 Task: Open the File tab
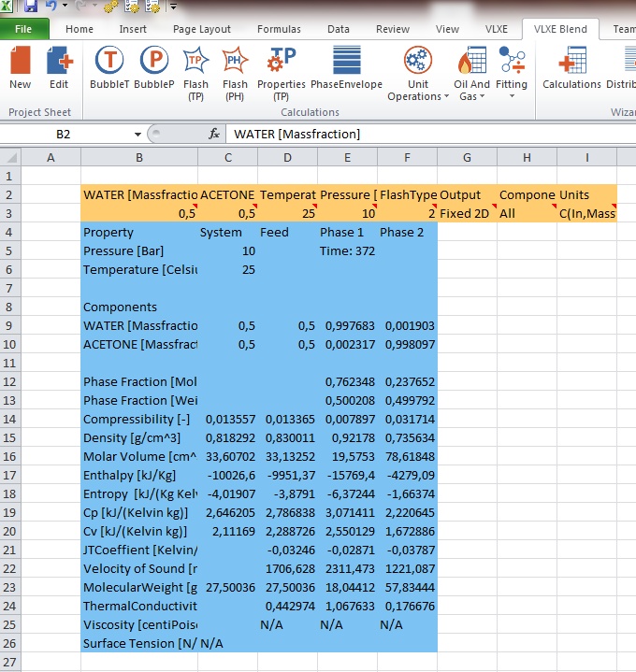24,29
